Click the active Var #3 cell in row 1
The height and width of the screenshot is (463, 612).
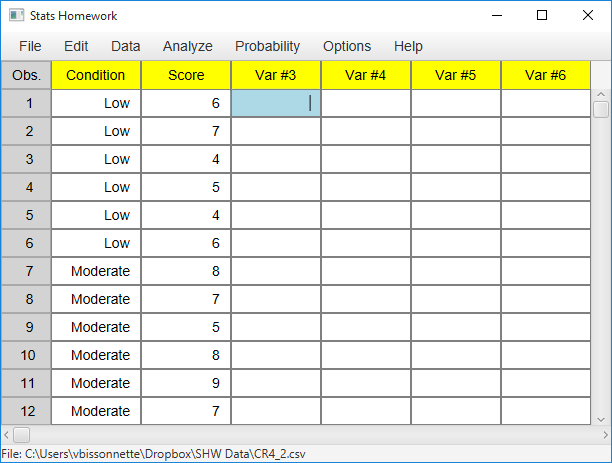tap(276, 103)
